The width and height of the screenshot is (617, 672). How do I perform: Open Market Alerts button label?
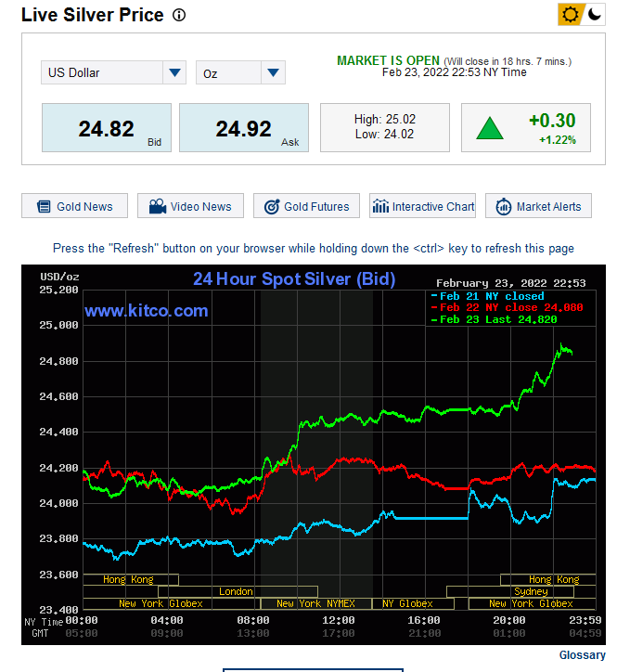549,207
